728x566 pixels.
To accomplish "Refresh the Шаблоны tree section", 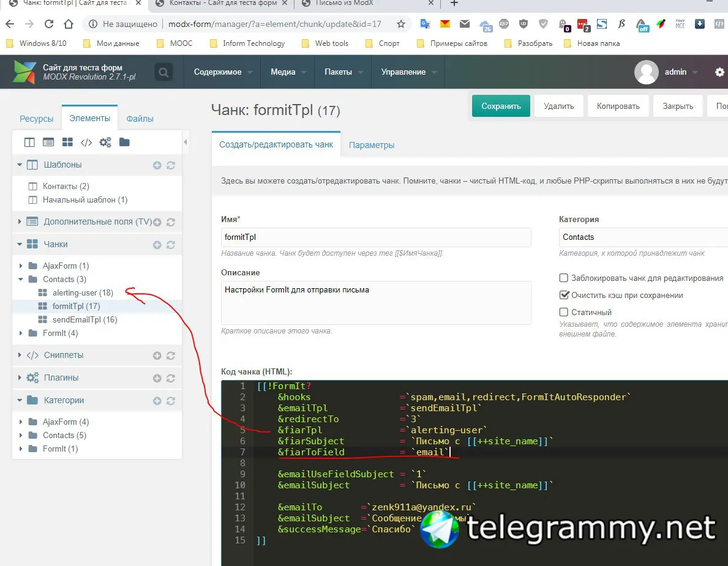I will point(170,165).
